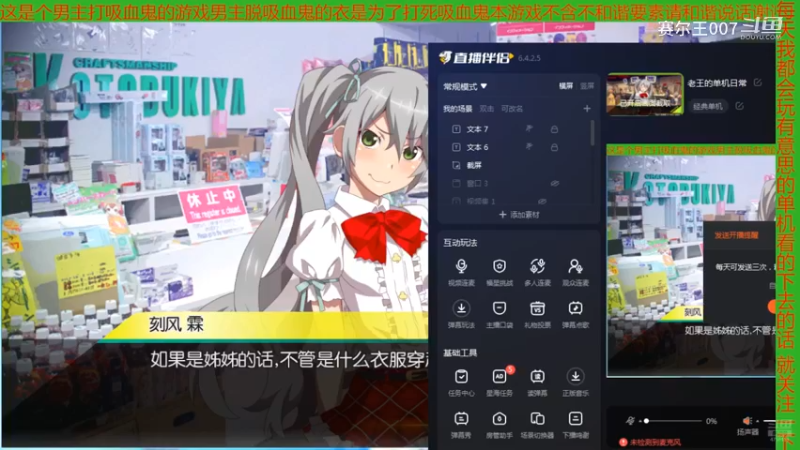Open 观众连麦 audience mic link
This screenshot has width=800, height=450.
point(575,272)
